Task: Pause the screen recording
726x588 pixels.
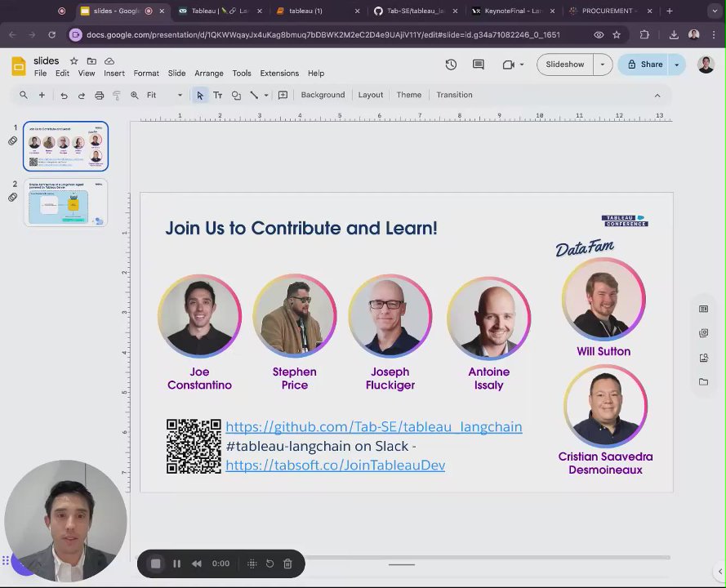Action: click(176, 563)
